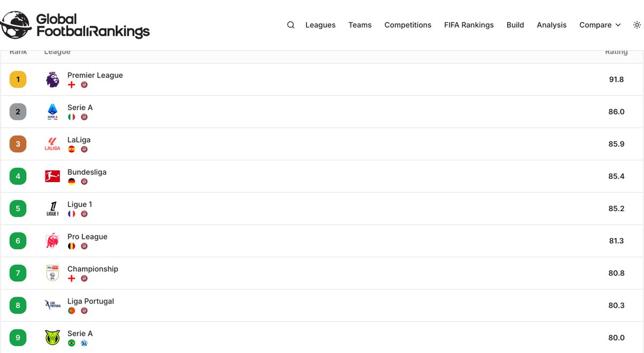Click England flag under Premier League

point(71,85)
